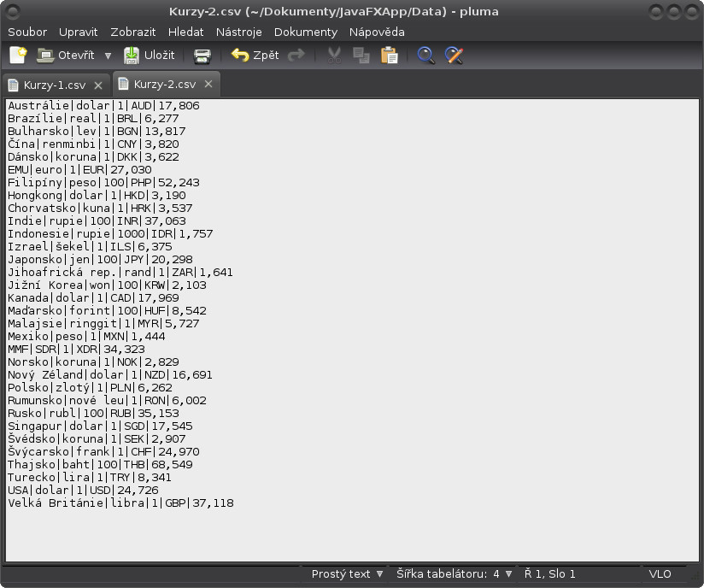Click the line Bulharsko|lev|1|BGN|13,817
This screenshot has width=704, height=588.
tap(97, 131)
